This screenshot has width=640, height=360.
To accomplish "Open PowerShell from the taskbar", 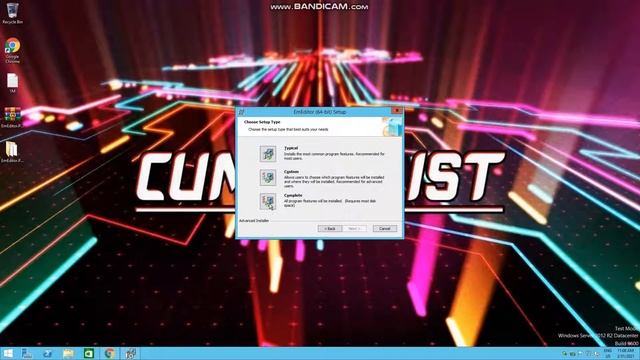I will point(47,353).
